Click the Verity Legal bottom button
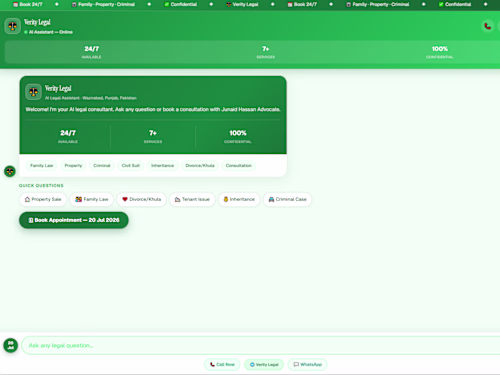The image size is (500, 375). coord(264,365)
